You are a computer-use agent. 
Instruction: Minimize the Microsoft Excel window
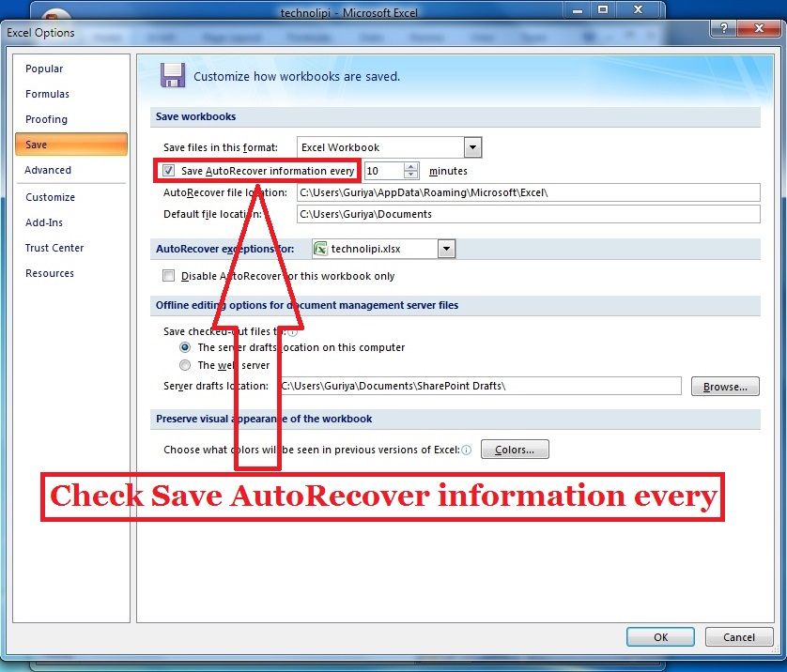(578, 10)
